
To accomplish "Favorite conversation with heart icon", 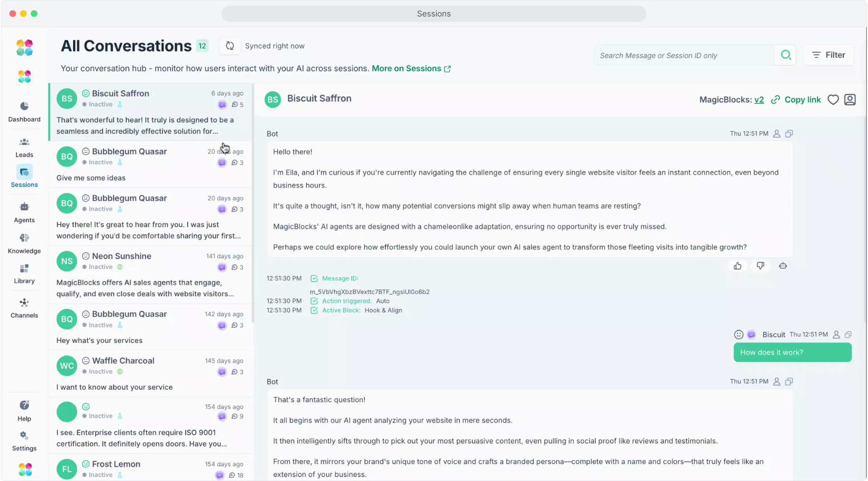I will (833, 100).
